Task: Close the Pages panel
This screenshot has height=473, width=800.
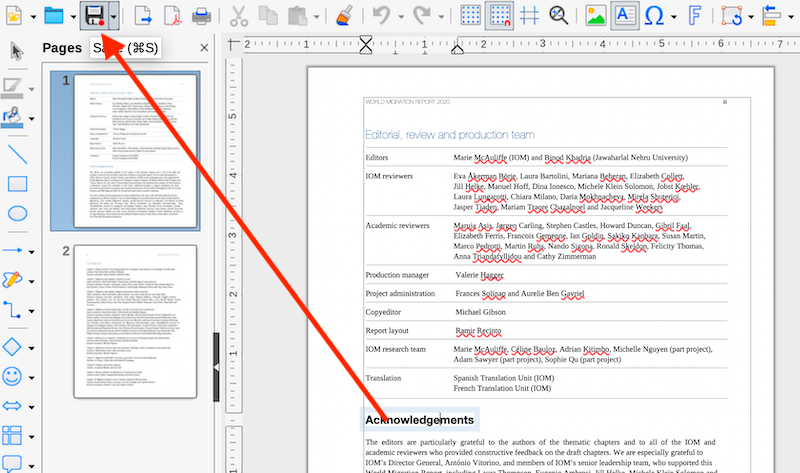Action: (204, 48)
